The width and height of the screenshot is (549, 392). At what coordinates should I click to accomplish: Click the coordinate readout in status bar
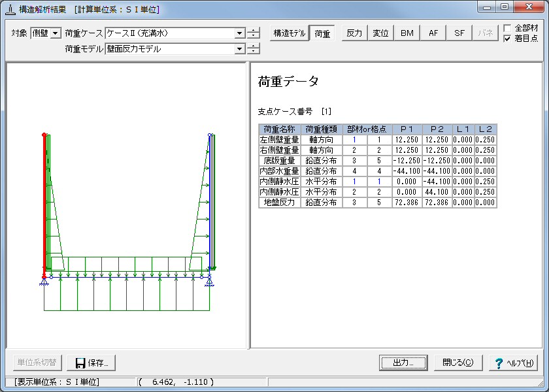[176, 382]
